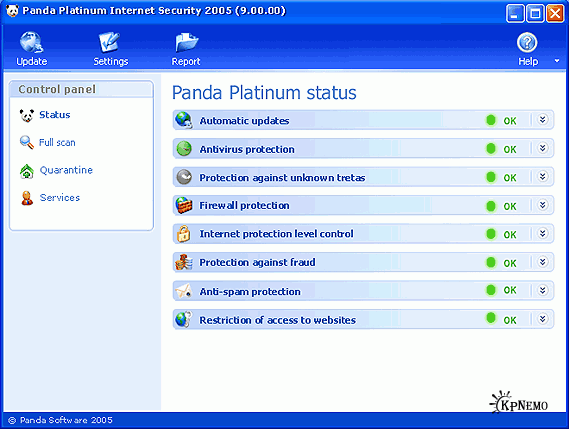Viewport: 569px width, 429px height.
Task: Open the Help dropdown arrow
Action: 557,61
